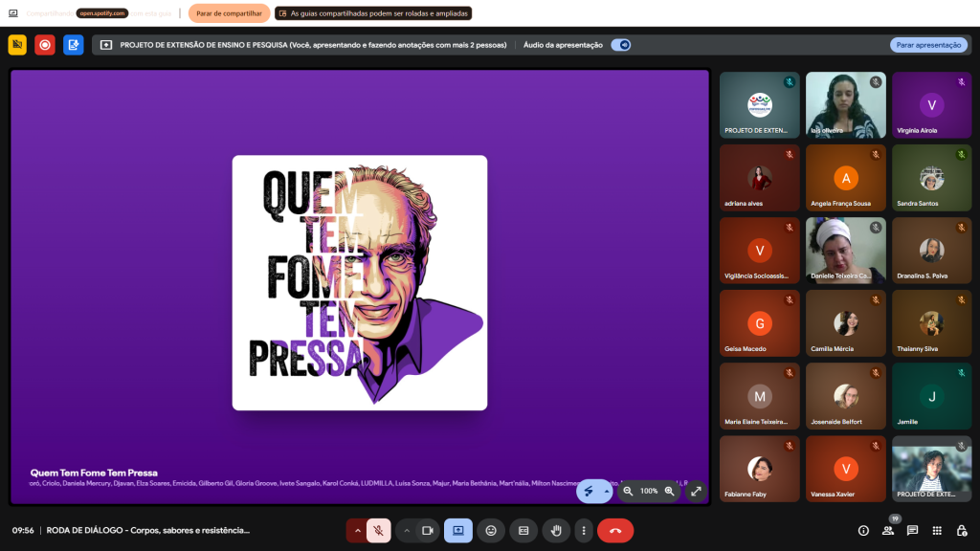
Task: Expand the annotation tool options arrow
Action: pos(607,491)
